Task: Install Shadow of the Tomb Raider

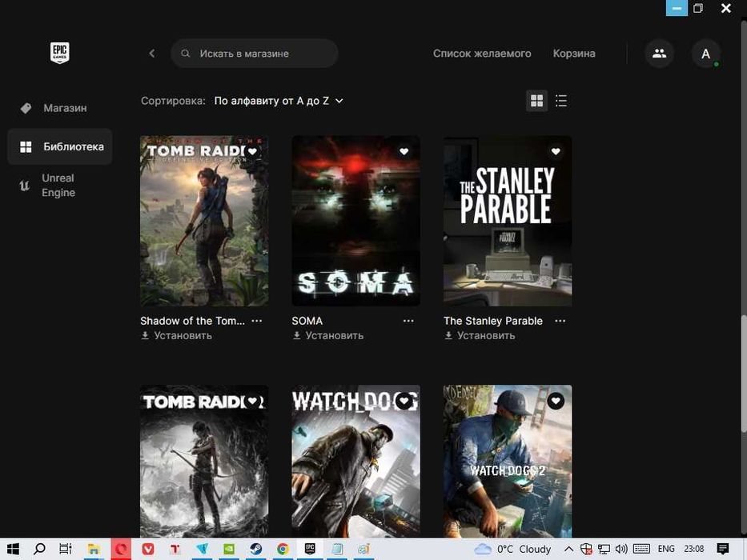Action: tap(177, 336)
